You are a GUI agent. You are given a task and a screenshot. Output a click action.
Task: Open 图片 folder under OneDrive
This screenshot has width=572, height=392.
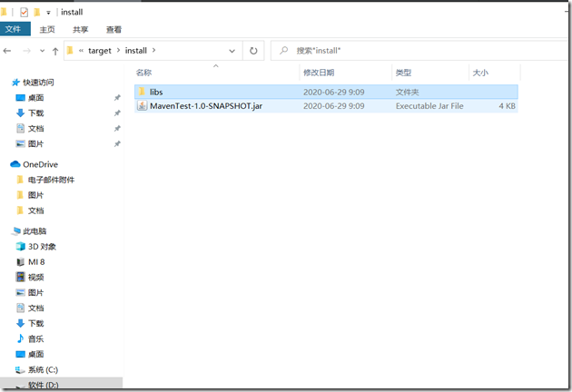35,195
